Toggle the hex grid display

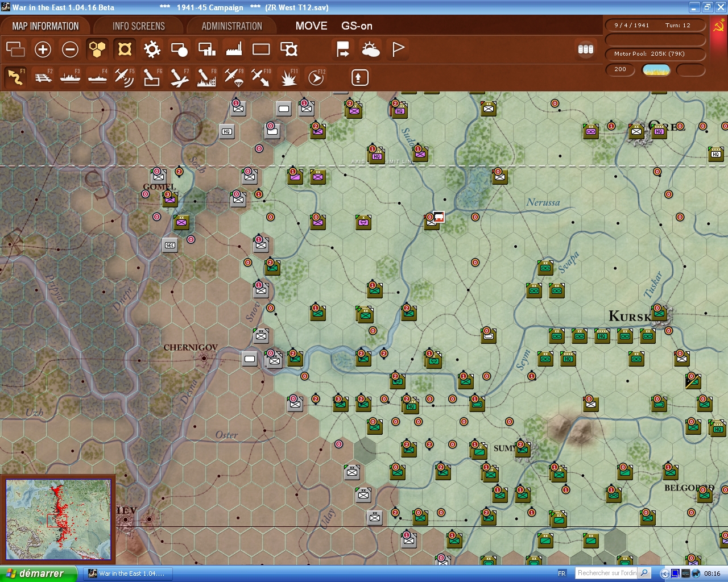pos(97,49)
